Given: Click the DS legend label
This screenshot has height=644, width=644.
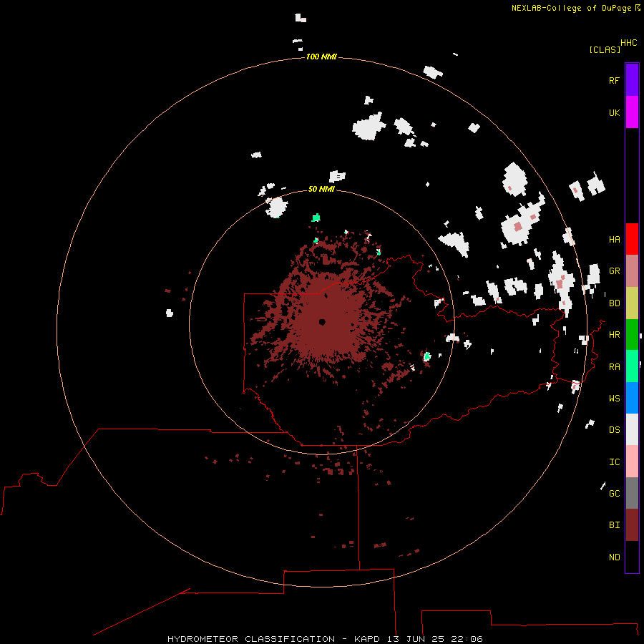Looking at the screenshot, I should (x=614, y=430).
